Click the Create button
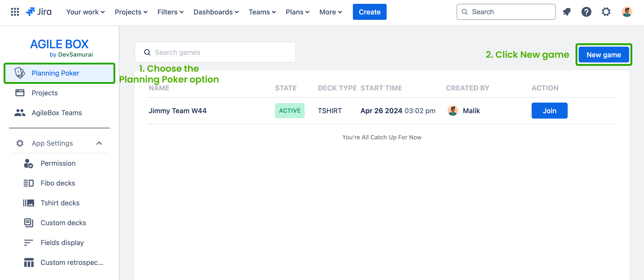 click(x=370, y=12)
